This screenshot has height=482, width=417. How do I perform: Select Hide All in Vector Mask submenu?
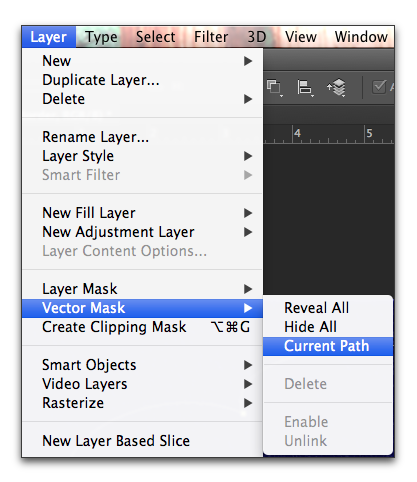point(328,327)
